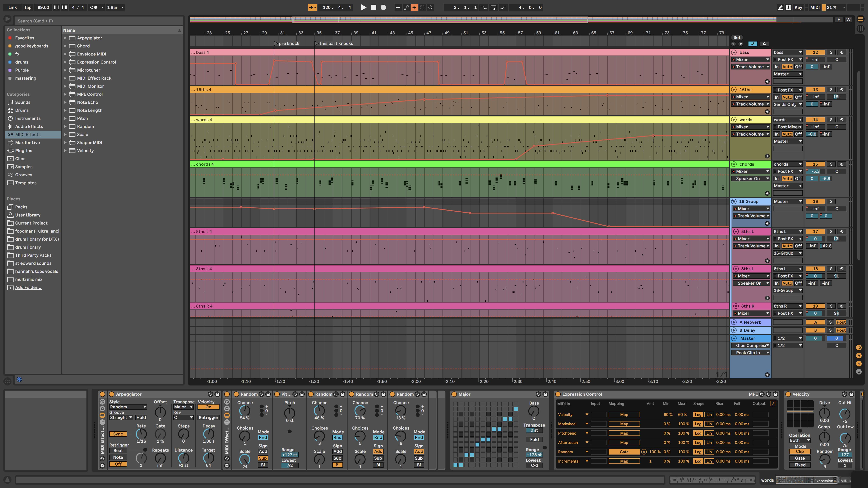Arm the Arrangement Record button
Screen dimensions: 868x488
pos(383,7)
